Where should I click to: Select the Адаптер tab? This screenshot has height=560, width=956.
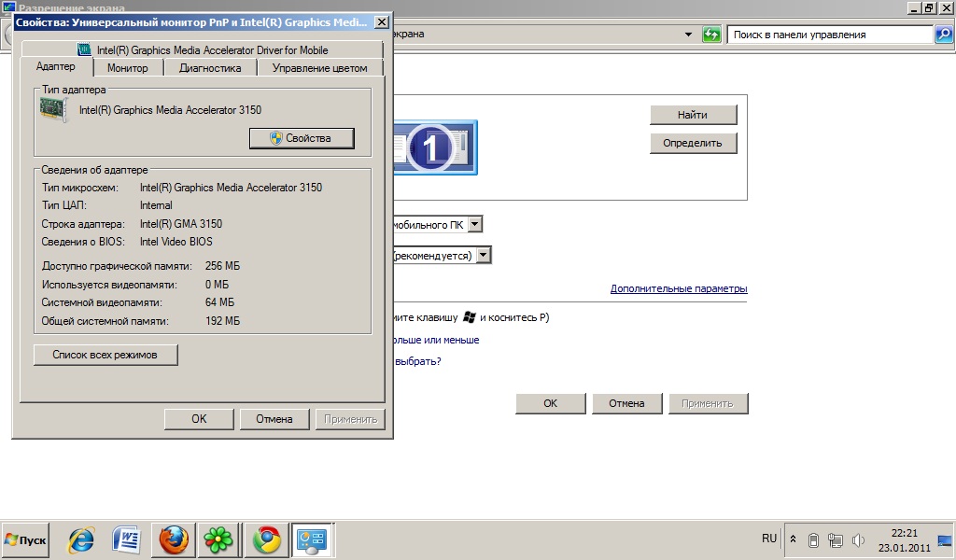(x=55, y=66)
